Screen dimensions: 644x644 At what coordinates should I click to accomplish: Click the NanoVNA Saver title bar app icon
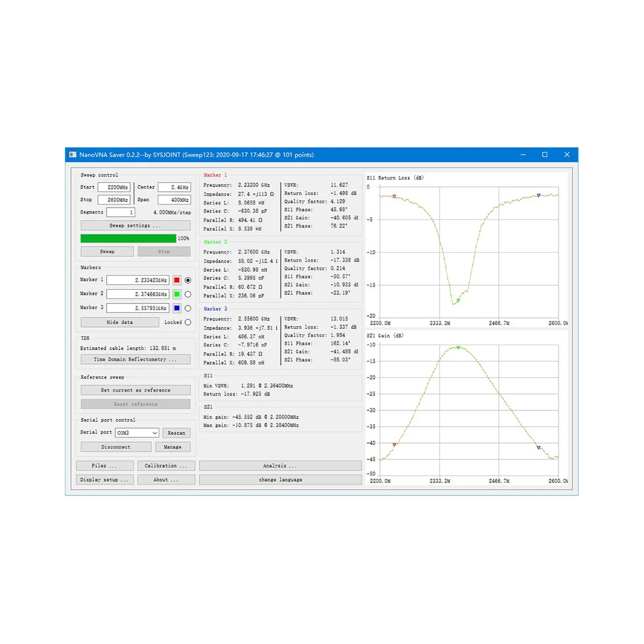click(73, 155)
